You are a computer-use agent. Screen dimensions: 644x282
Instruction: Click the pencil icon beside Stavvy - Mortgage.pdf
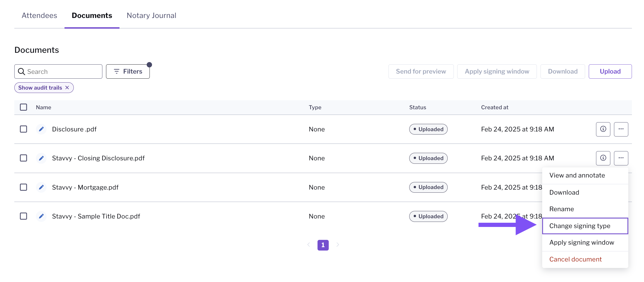(x=41, y=187)
